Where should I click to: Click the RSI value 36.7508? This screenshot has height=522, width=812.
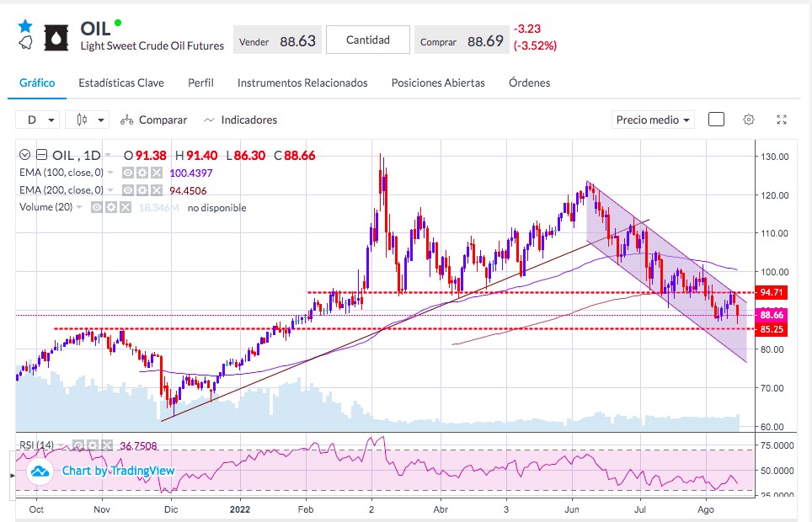[138, 446]
